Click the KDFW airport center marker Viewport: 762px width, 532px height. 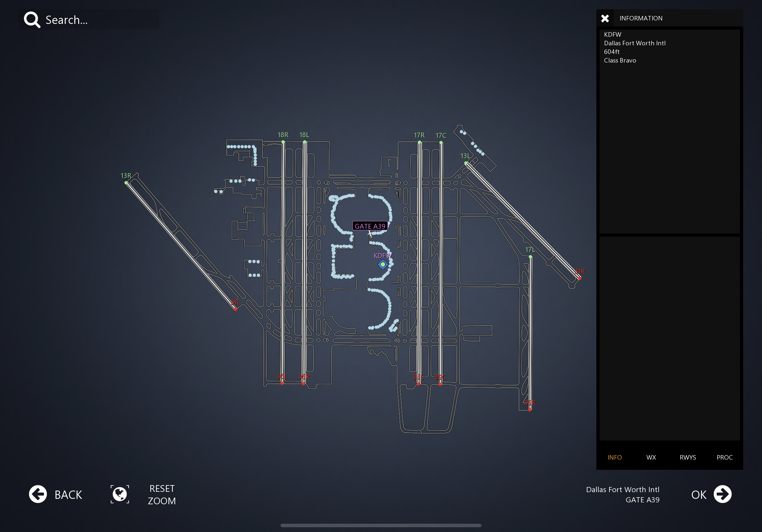point(383,264)
